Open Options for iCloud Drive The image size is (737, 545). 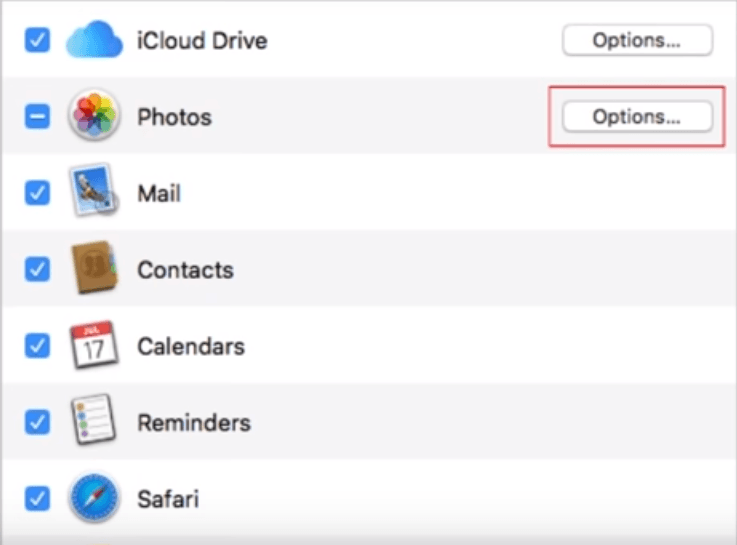click(637, 41)
